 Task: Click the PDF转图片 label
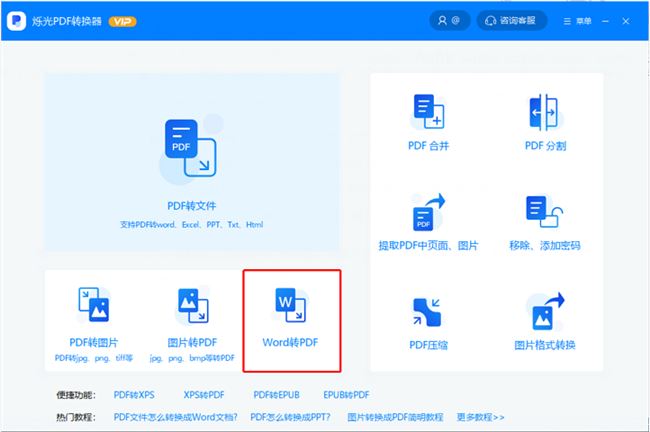click(94, 342)
